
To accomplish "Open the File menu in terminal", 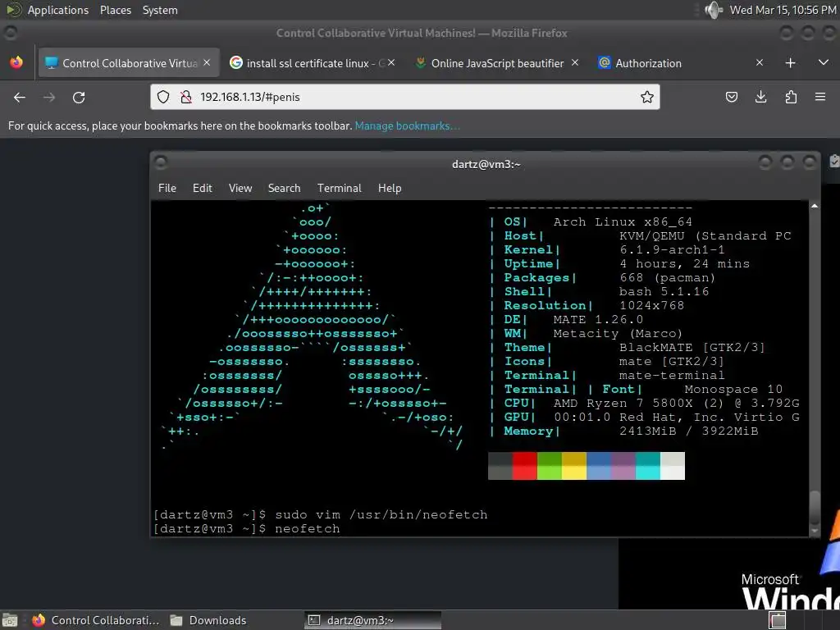I will tap(167, 188).
